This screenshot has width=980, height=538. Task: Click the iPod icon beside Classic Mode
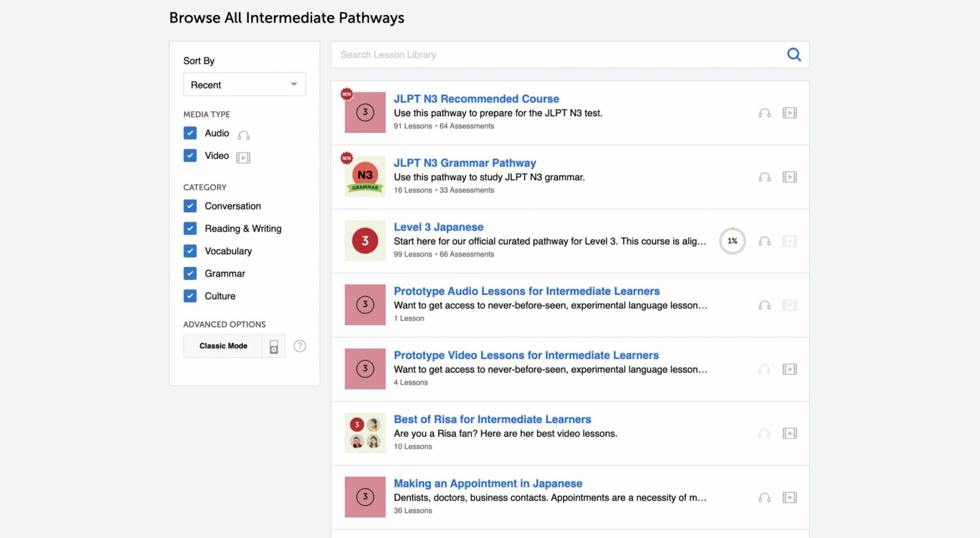tap(274, 347)
